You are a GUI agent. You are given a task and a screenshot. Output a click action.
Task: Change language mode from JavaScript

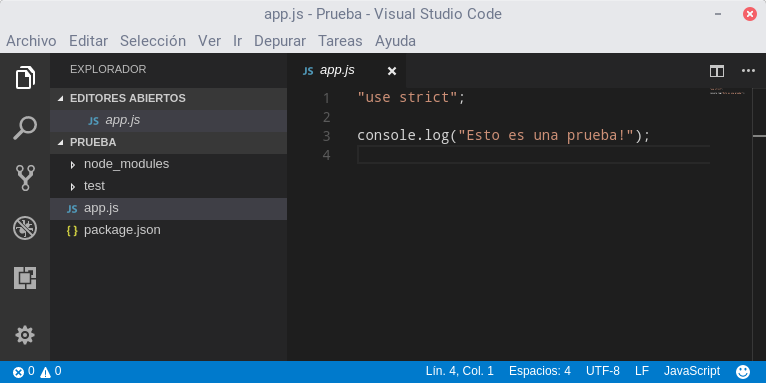[692, 371]
